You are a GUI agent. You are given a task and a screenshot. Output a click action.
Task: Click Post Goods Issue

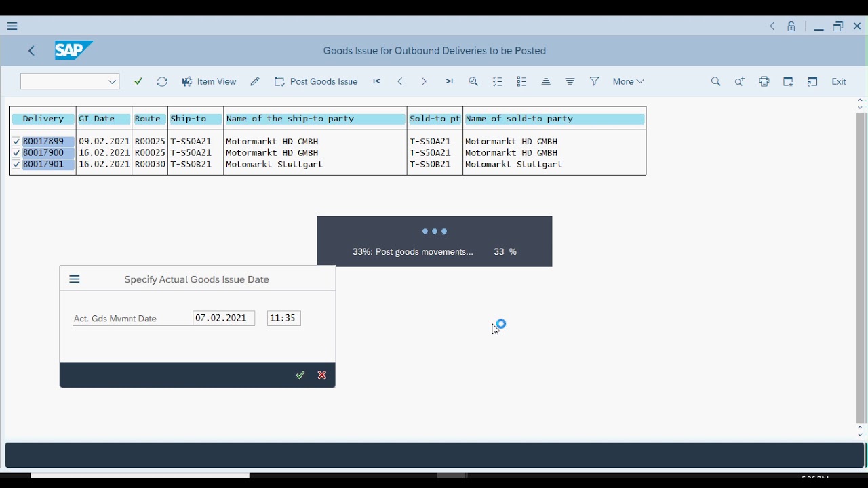[316, 81]
